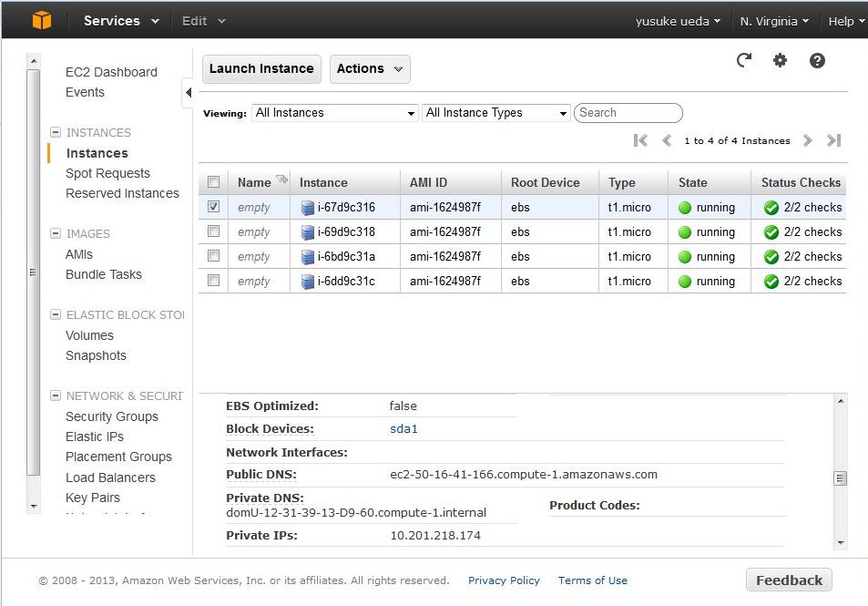Open the Help dropdown menu
The width and height of the screenshot is (868, 606).
846,21
